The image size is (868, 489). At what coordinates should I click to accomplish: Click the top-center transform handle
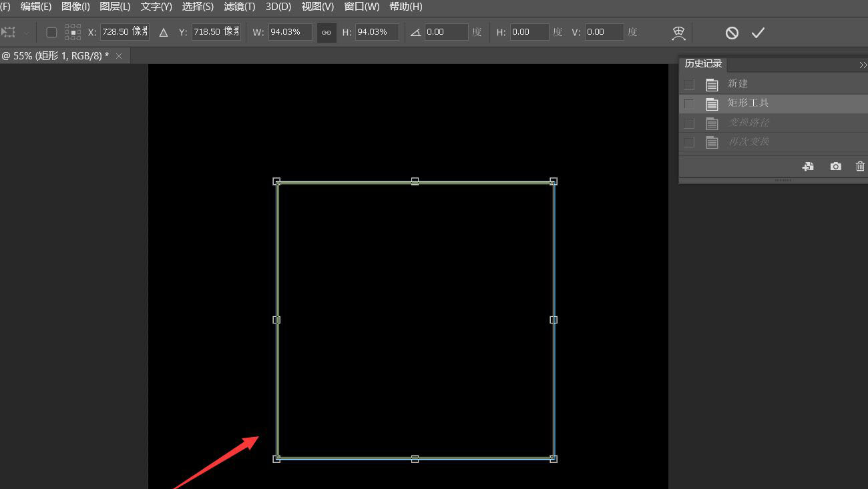(415, 181)
